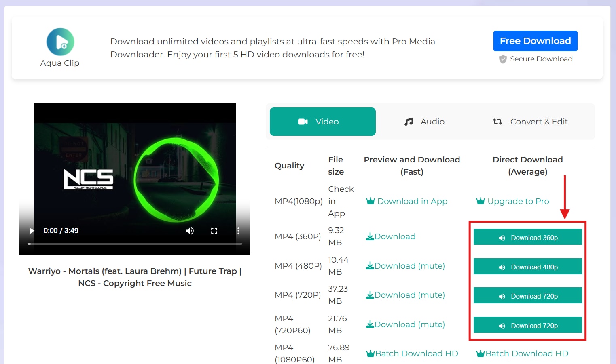Image resolution: width=616 pixels, height=364 pixels.
Task: Click the 'File size' column header
Action: [336, 166]
